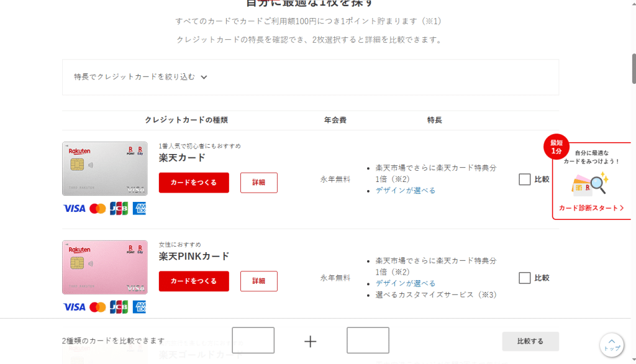The height and width of the screenshot is (364, 636).
Task: Check the 比較 checkbox for 楽天PINKカード
Action: click(x=525, y=278)
